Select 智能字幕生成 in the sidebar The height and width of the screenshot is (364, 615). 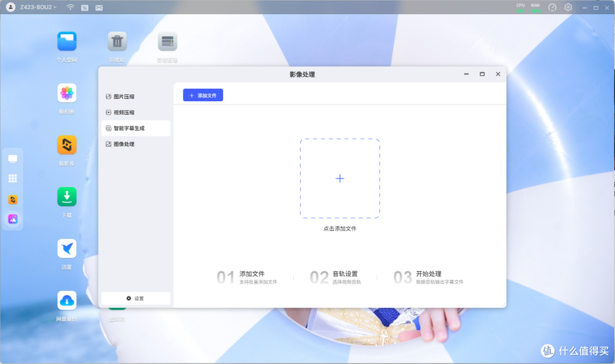click(x=136, y=128)
